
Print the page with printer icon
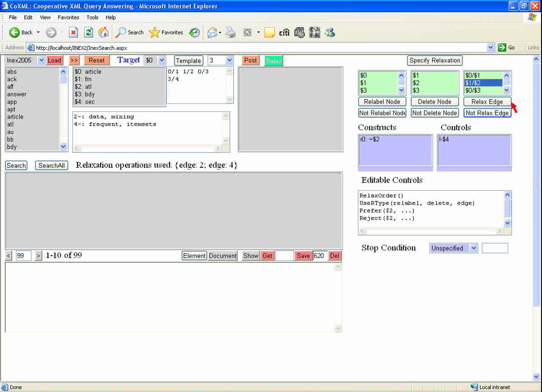[x=231, y=32]
